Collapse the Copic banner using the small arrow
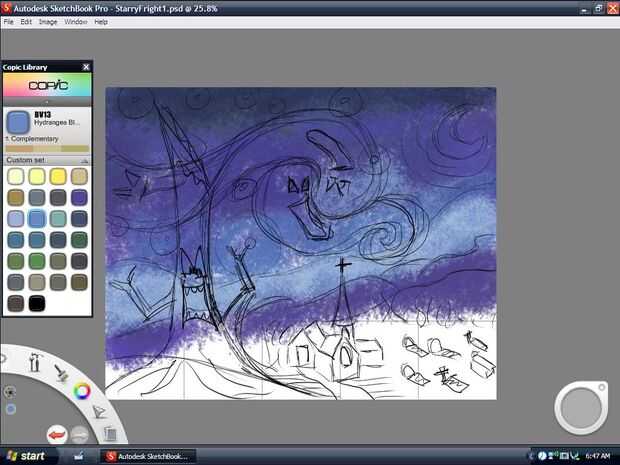This screenshot has height=465, width=620. 47,102
